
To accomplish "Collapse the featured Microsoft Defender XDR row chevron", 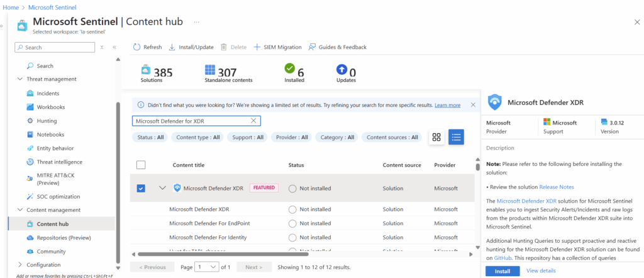I will coord(162,188).
